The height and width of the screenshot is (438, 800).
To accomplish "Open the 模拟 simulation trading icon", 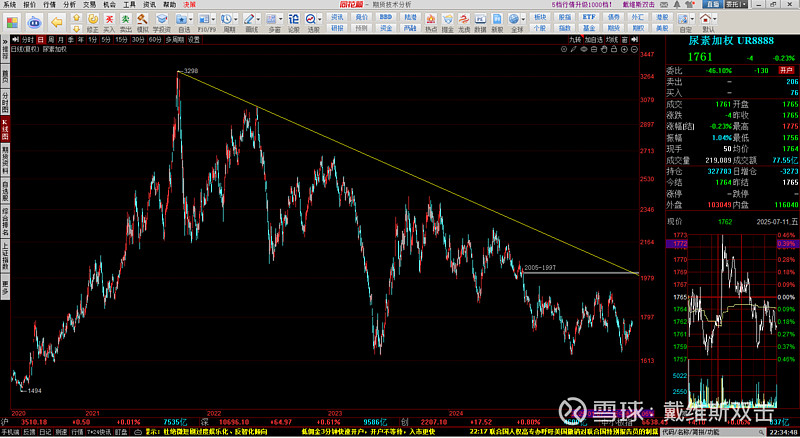I will pos(142,19).
